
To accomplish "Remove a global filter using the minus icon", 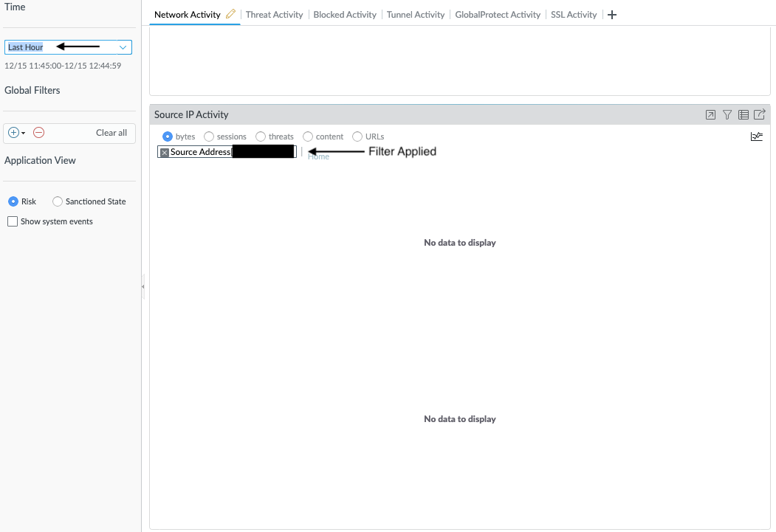I will pyautogui.click(x=38, y=133).
